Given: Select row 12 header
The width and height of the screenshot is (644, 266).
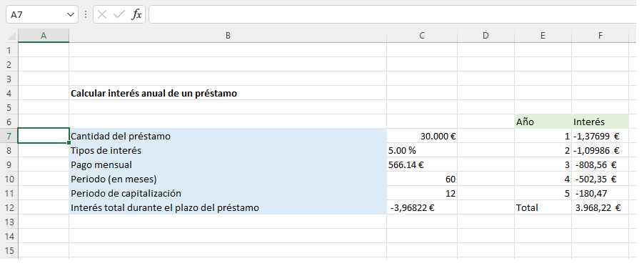Looking at the screenshot, I should pyautogui.click(x=9, y=207).
